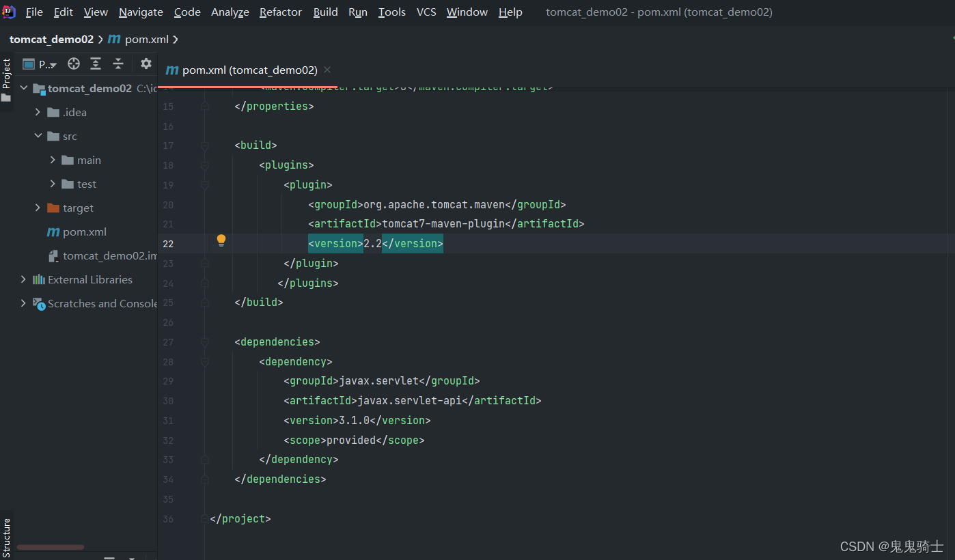Close the pom.xml editor tab
This screenshot has height=560, width=955.
coord(327,70)
